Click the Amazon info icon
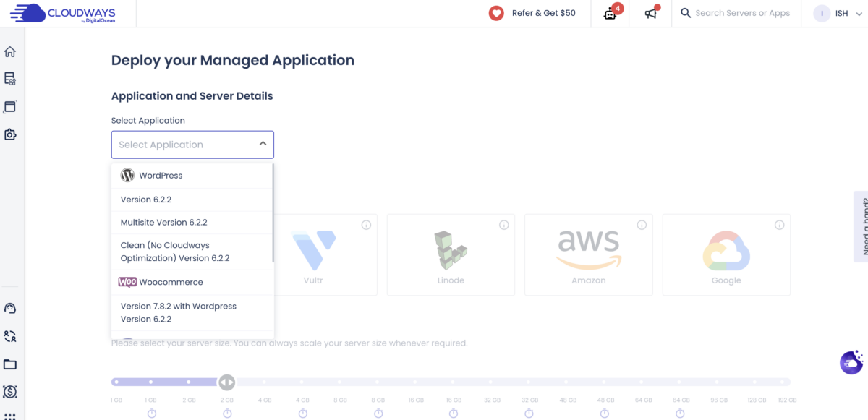This screenshot has height=420, width=868. [642, 225]
